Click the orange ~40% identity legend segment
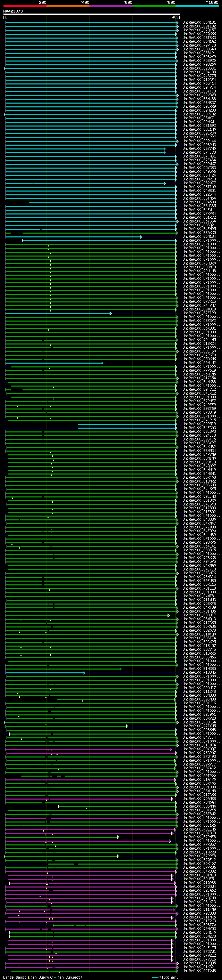Screen dimensions: 222x980 click(68, 6)
